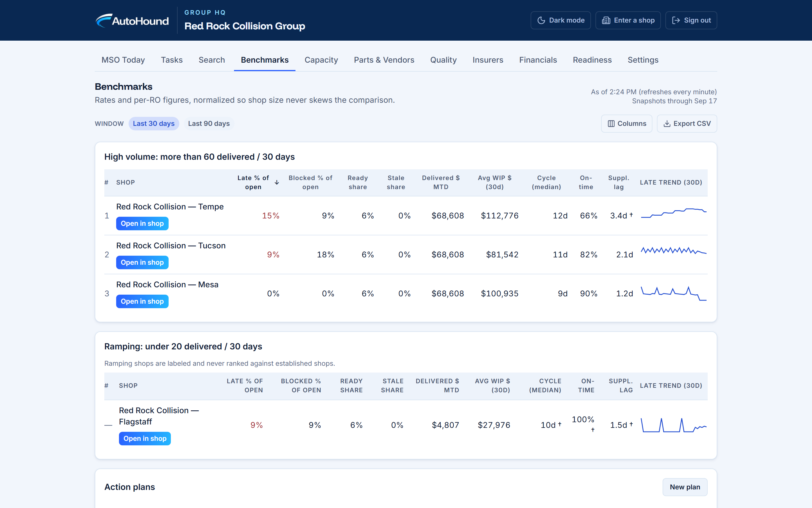The height and width of the screenshot is (508, 812).
Task: Click the moon icon for dark mode
Action: 541,21
